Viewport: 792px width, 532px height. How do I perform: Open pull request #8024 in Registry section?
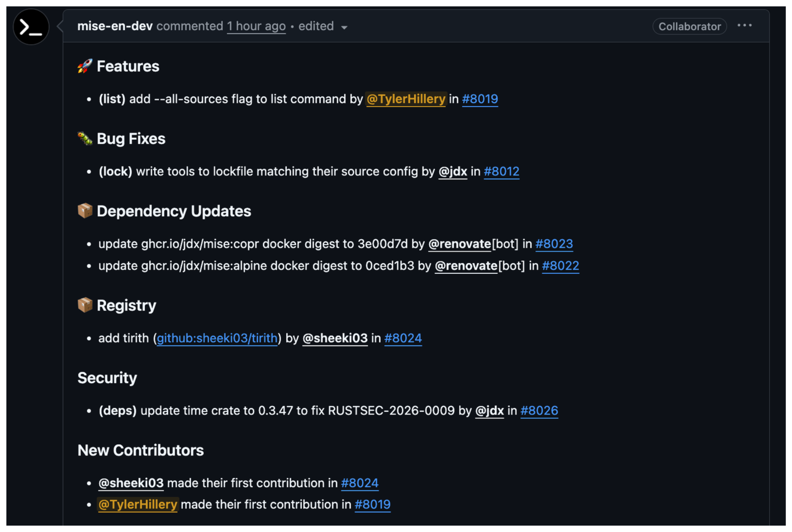[403, 338]
